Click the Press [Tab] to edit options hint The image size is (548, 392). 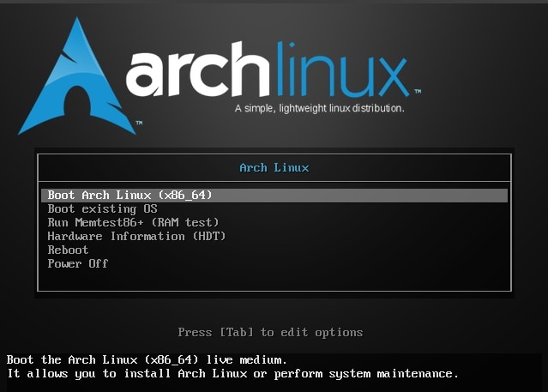point(270,332)
